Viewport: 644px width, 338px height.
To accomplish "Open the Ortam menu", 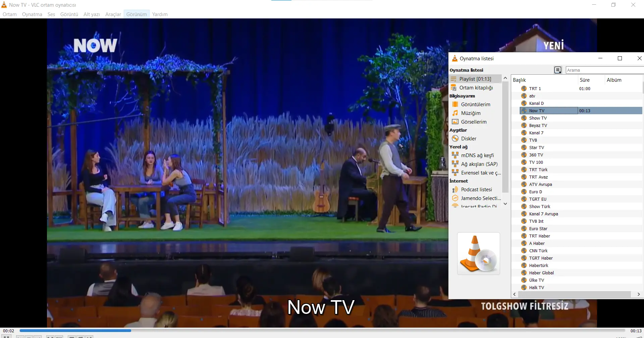I will (x=10, y=14).
